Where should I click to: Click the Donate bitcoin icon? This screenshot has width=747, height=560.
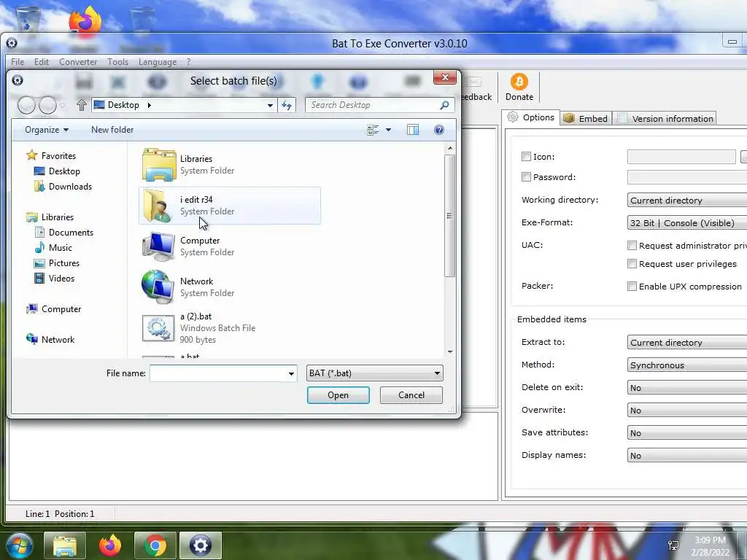tap(519, 82)
